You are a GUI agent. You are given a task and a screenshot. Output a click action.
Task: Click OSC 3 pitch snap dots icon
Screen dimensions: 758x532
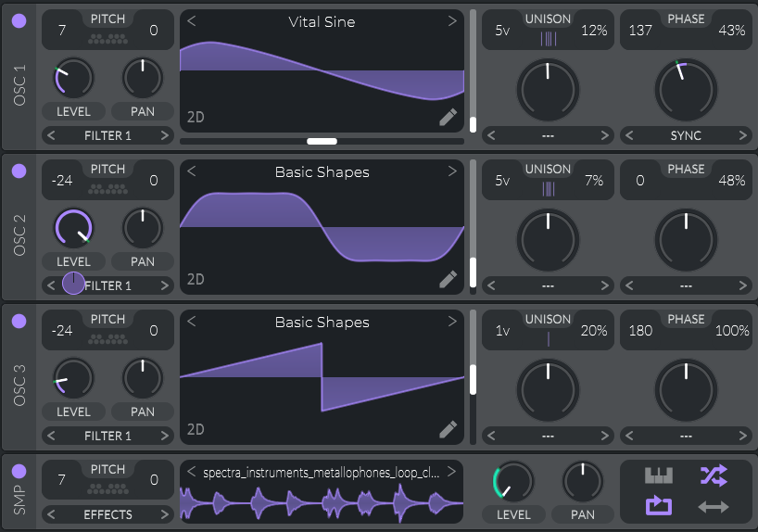[107, 339]
